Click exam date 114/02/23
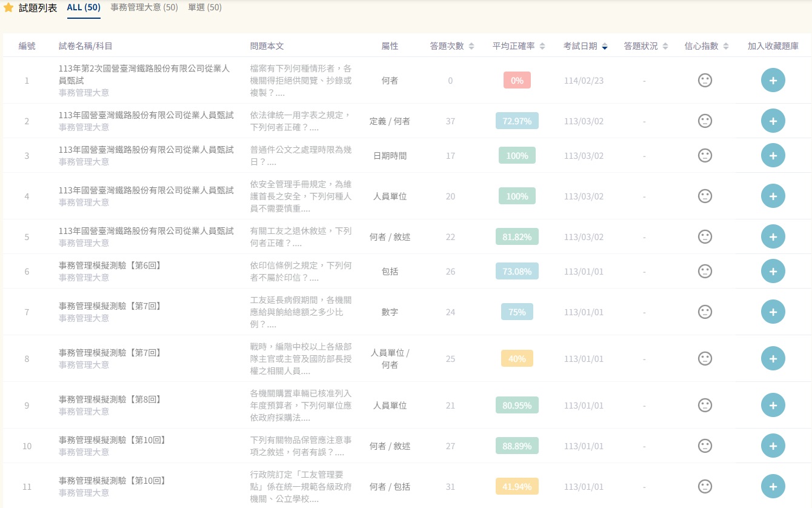The height and width of the screenshot is (508, 812). click(x=584, y=81)
